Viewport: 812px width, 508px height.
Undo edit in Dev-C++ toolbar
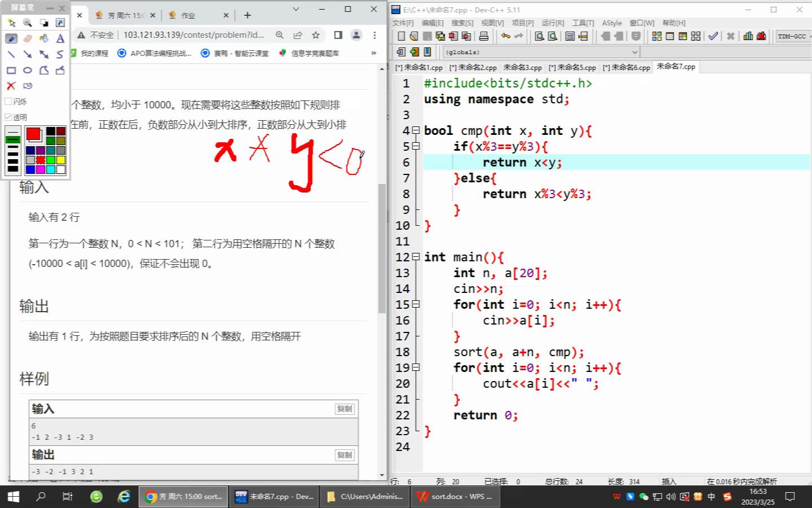[x=506, y=36]
